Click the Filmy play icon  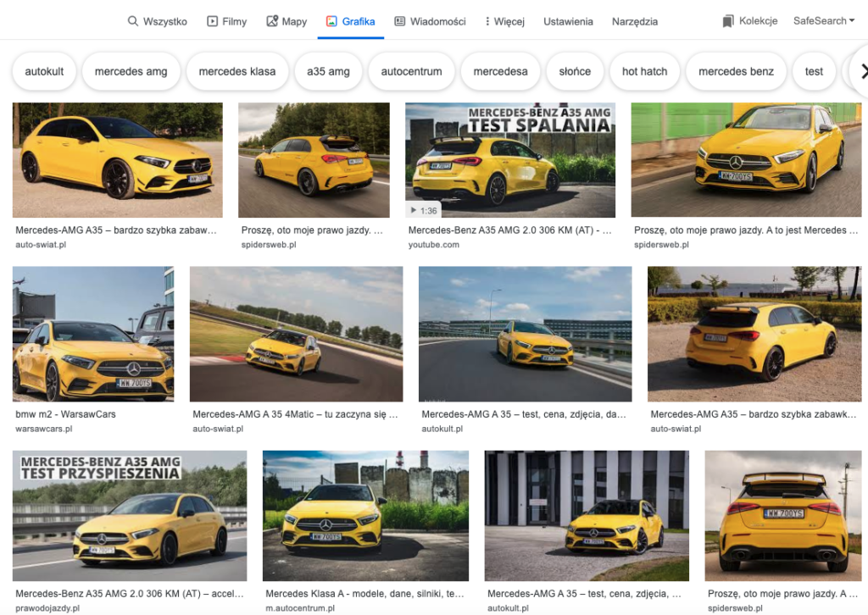coord(212,21)
